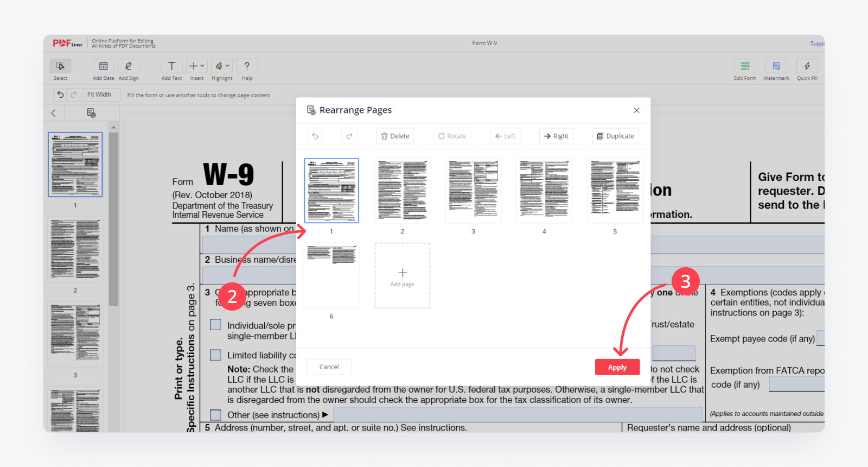Click the Add Date calendar icon
Screen dimensions: 868x467
click(103, 66)
